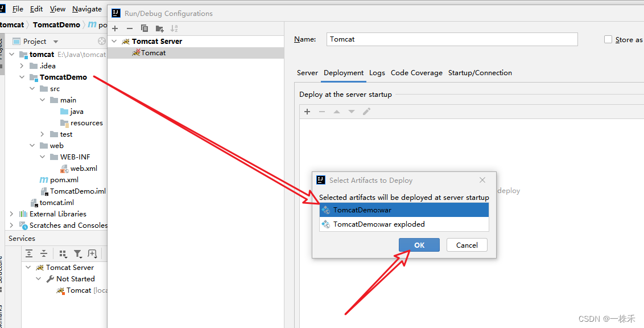Image resolution: width=644 pixels, height=328 pixels.
Task: Copy the selected run configuration
Action: click(144, 28)
